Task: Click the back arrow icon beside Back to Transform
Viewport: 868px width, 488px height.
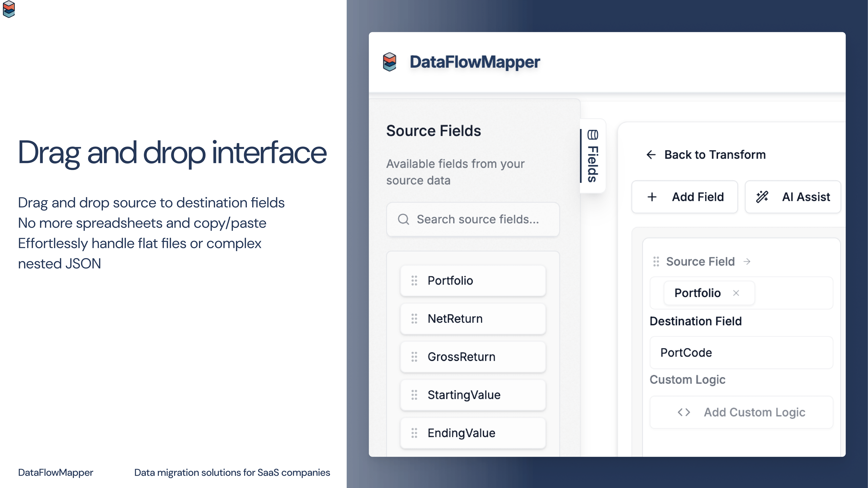Action: pos(651,155)
